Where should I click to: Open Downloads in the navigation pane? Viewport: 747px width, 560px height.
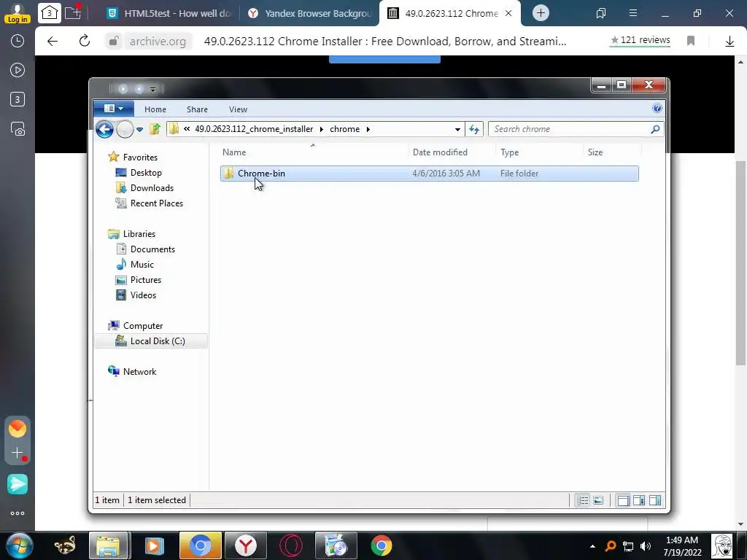coord(152,187)
